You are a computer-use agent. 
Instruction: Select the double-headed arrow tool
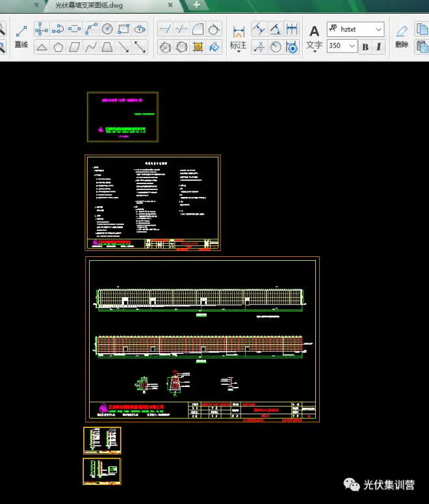(x=140, y=47)
